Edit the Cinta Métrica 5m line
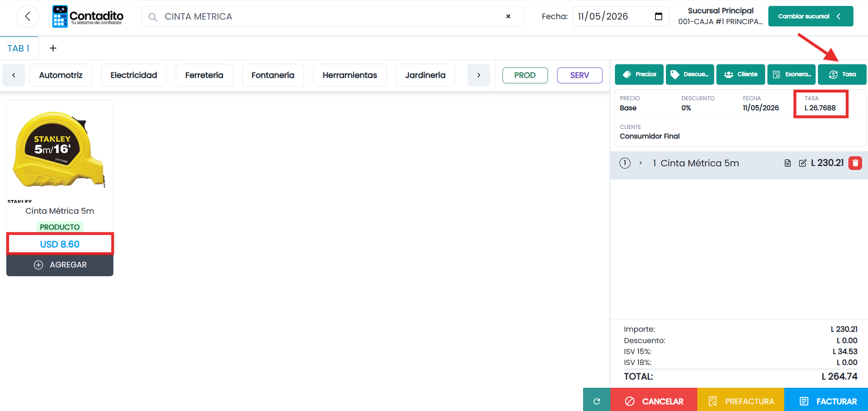 [802, 163]
